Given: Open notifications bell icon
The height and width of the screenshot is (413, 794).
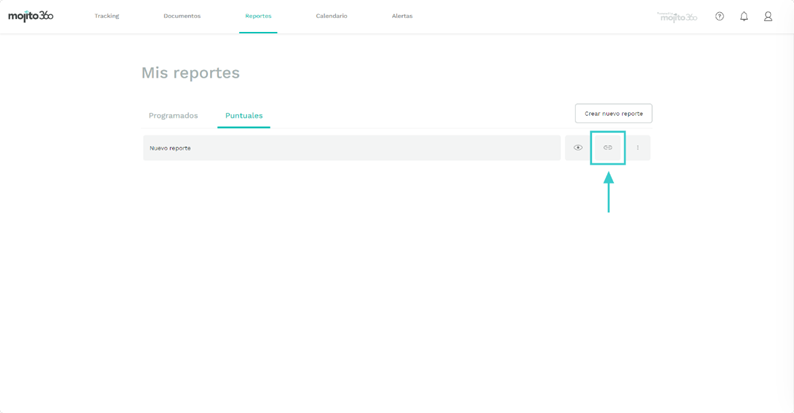Looking at the screenshot, I should (744, 16).
